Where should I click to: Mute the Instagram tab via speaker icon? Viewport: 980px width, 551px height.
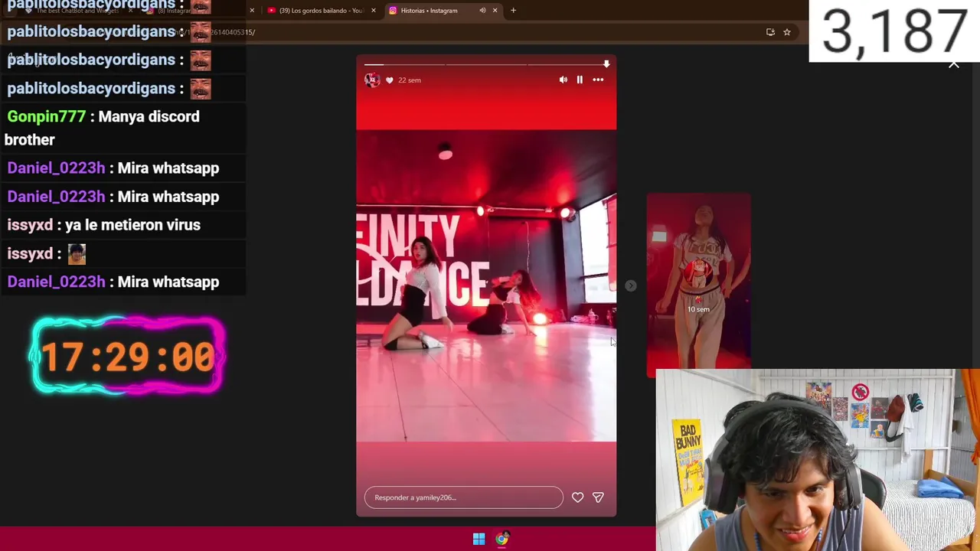(482, 11)
